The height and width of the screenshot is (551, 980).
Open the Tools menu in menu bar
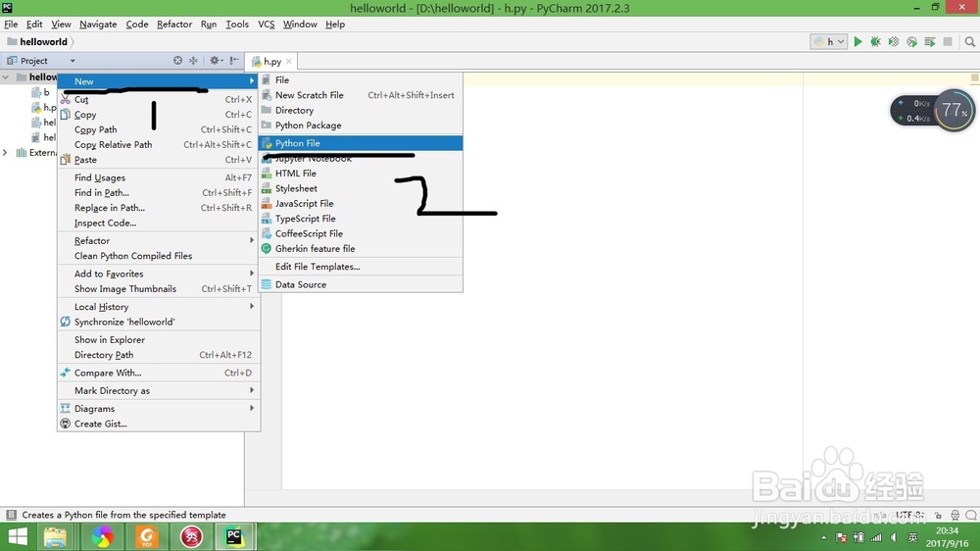coord(237,25)
